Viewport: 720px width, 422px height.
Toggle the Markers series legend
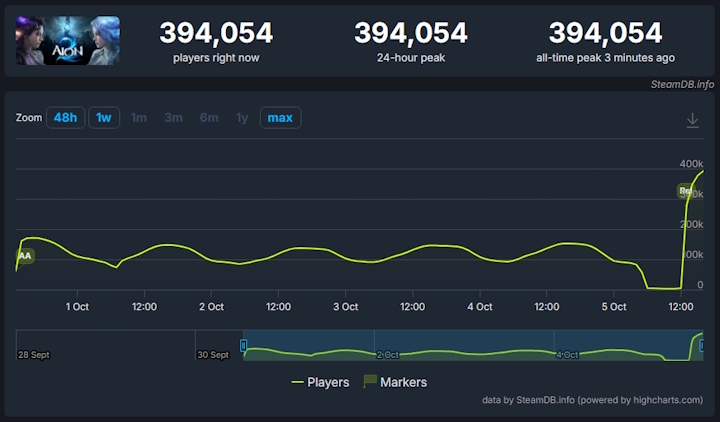pyautogui.click(x=395, y=382)
